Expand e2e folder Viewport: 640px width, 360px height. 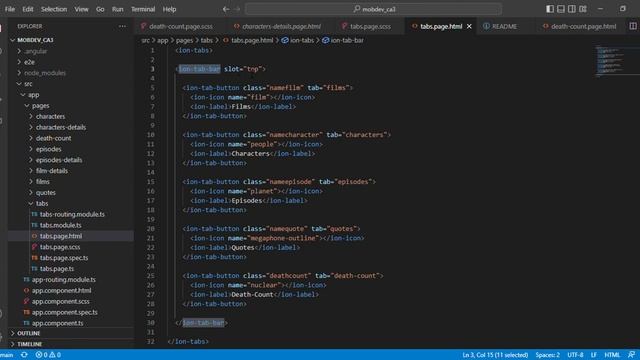[x=29, y=62]
